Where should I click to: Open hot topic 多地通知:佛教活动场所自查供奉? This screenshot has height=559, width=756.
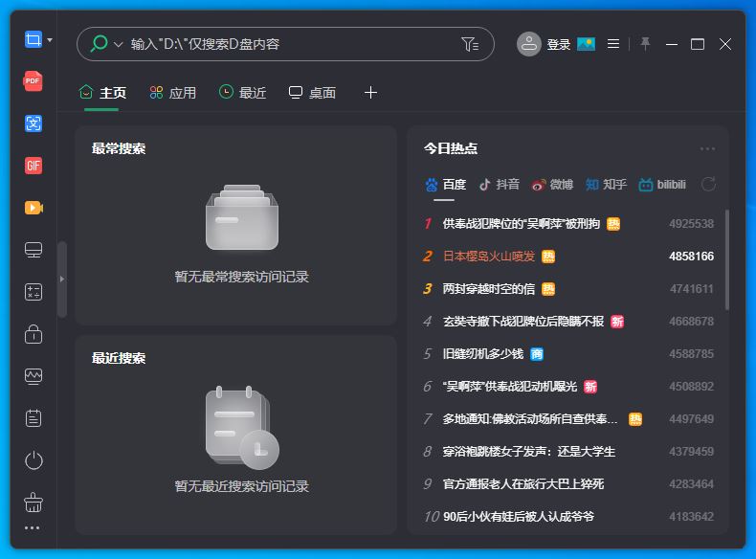pos(530,419)
